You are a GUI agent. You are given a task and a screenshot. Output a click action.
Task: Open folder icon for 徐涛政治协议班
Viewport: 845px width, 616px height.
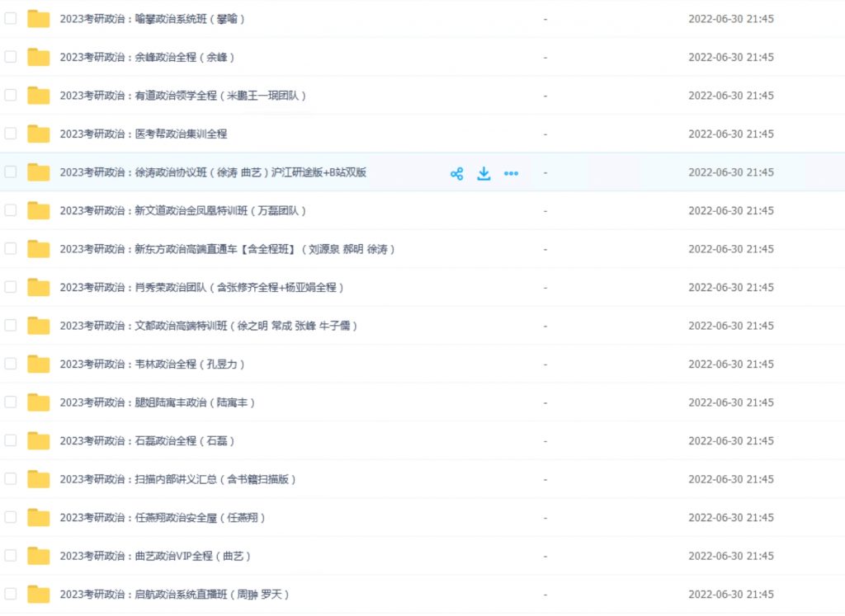[38, 172]
